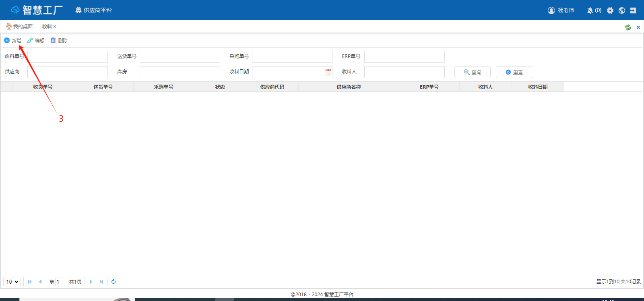Go to the next page
644x301 pixels.
(x=91, y=282)
